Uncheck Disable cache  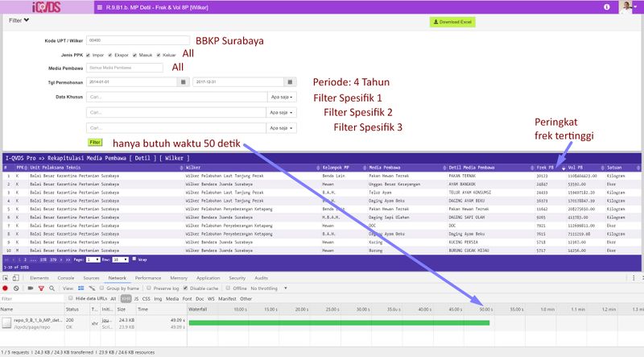tap(185, 289)
